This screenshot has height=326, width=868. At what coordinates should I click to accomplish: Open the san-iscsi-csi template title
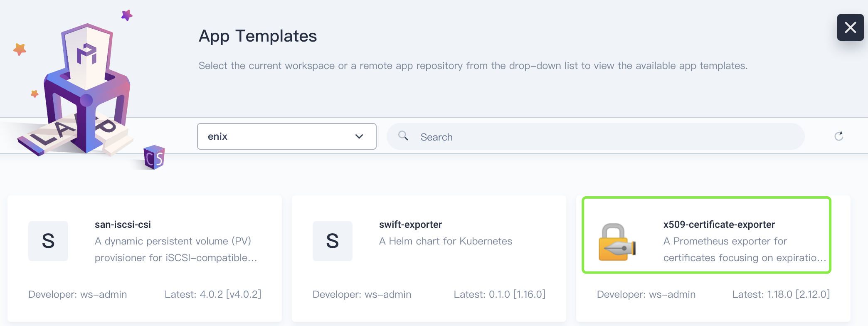[123, 225]
